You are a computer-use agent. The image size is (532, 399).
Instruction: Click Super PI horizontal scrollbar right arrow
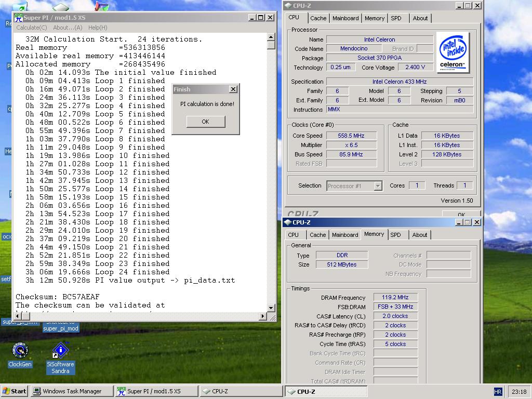[262, 316]
